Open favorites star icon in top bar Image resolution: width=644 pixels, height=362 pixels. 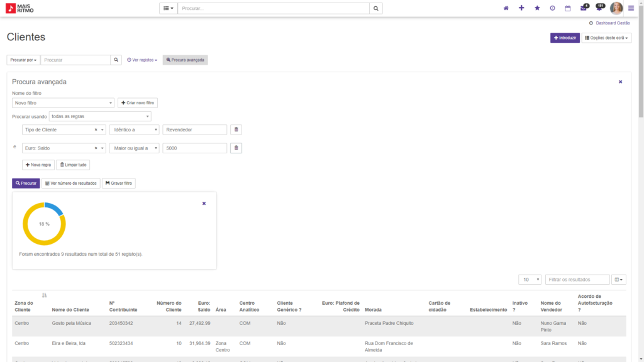537,8
